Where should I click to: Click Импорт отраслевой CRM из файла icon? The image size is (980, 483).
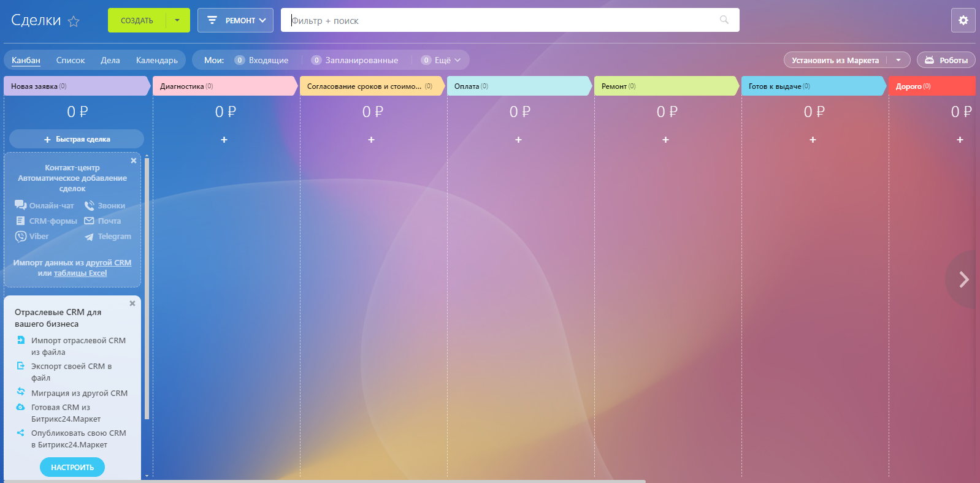[x=21, y=340]
